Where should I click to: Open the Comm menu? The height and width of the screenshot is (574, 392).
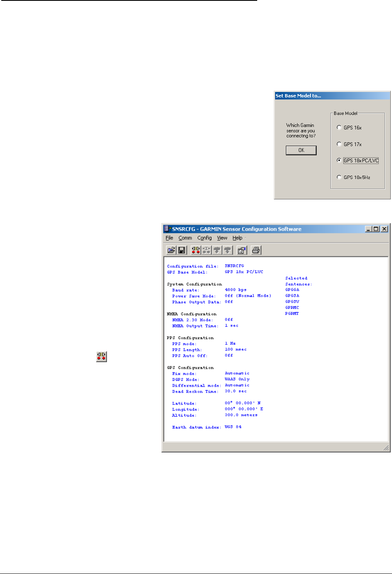coord(185,238)
